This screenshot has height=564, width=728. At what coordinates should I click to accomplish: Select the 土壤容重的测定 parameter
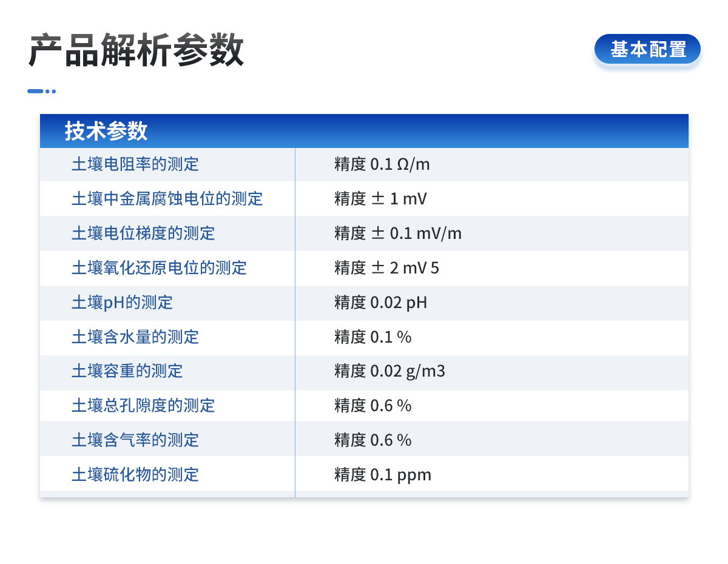tap(127, 371)
